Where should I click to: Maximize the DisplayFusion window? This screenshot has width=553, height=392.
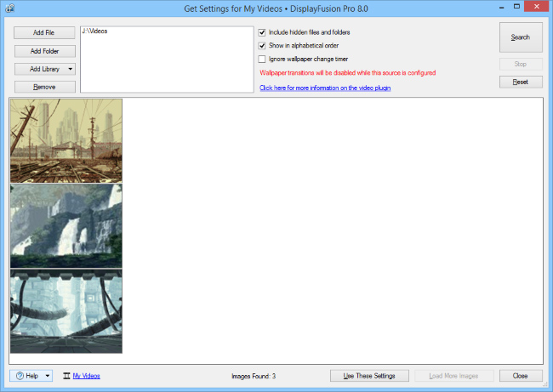pyautogui.click(x=516, y=7)
